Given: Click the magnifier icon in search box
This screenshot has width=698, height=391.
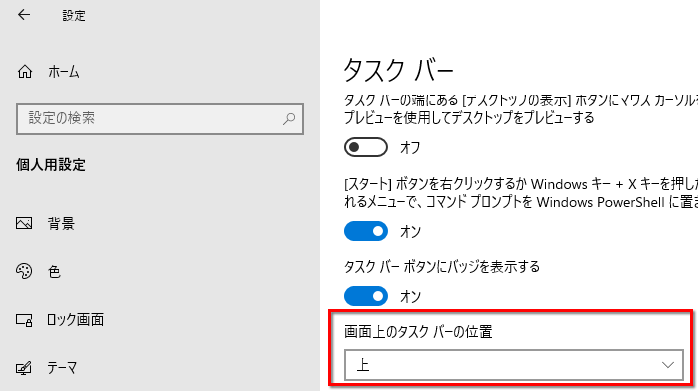Looking at the screenshot, I should point(289,118).
